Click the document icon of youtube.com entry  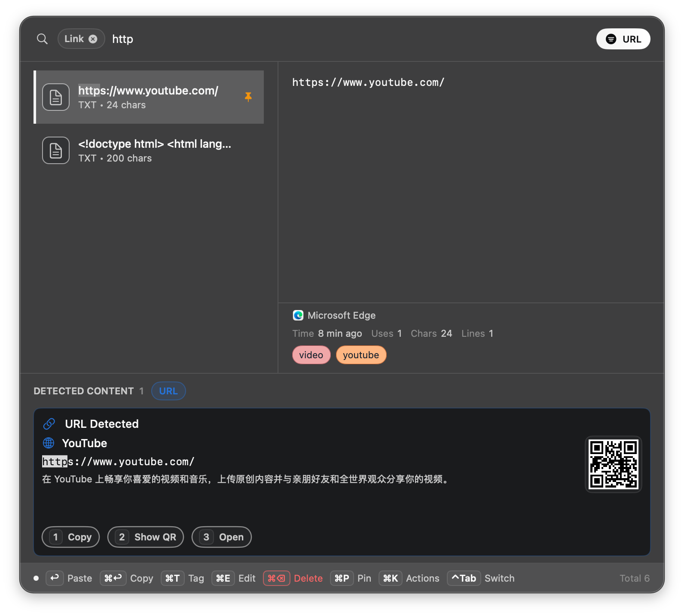pyautogui.click(x=56, y=97)
